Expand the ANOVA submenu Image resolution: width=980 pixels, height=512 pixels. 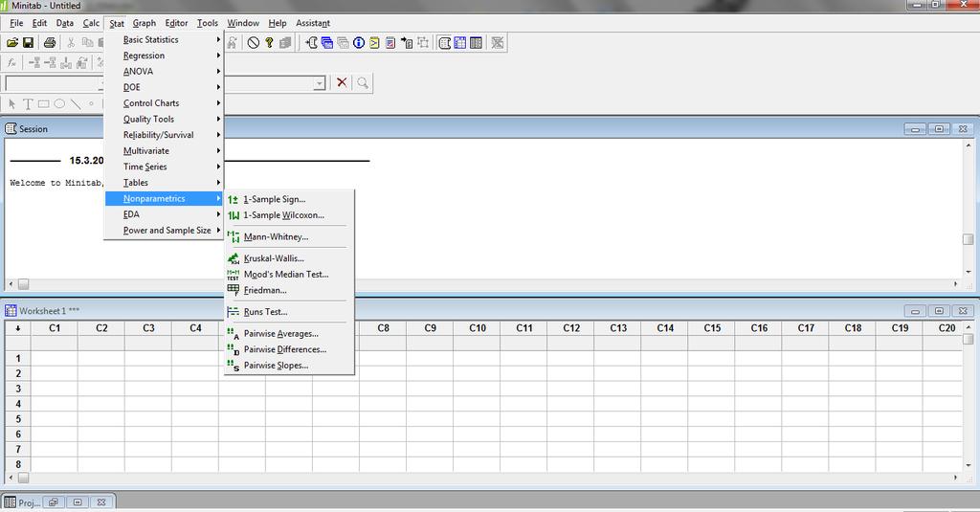(164, 71)
